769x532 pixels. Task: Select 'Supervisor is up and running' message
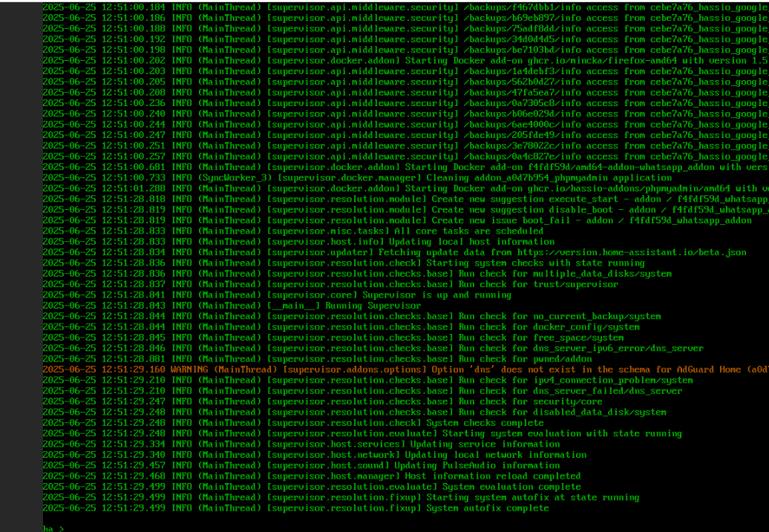(x=277, y=295)
